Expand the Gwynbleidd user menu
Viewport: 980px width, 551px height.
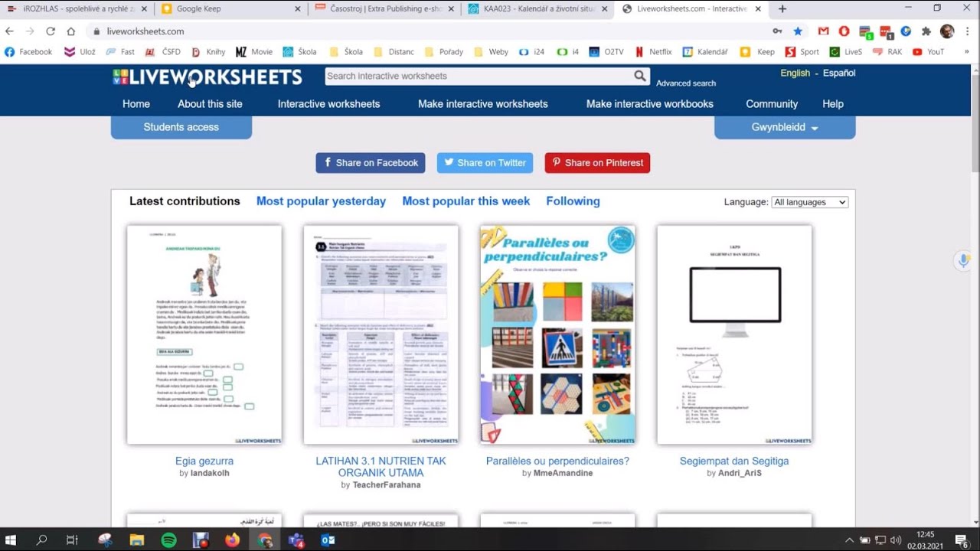tap(785, 128)
